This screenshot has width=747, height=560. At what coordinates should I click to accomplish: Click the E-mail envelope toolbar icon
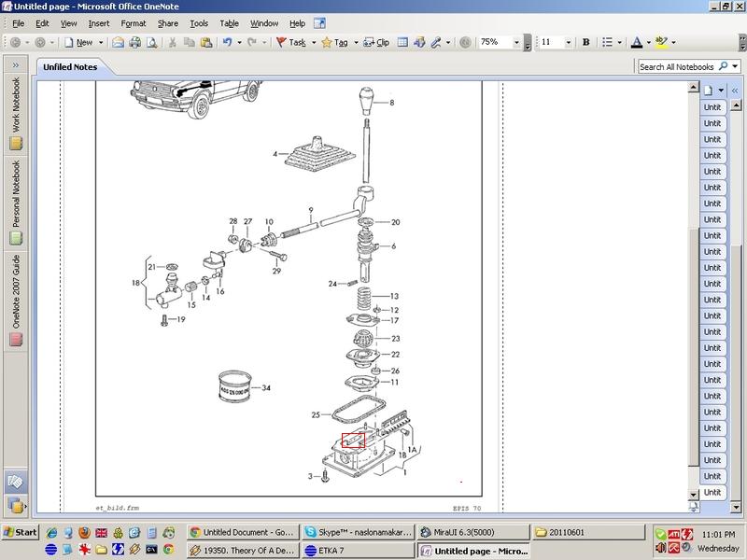click(118, 42)
